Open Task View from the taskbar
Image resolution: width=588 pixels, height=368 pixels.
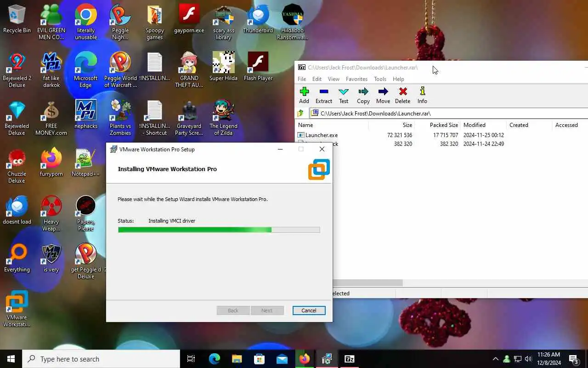click(x=191, y=359)
